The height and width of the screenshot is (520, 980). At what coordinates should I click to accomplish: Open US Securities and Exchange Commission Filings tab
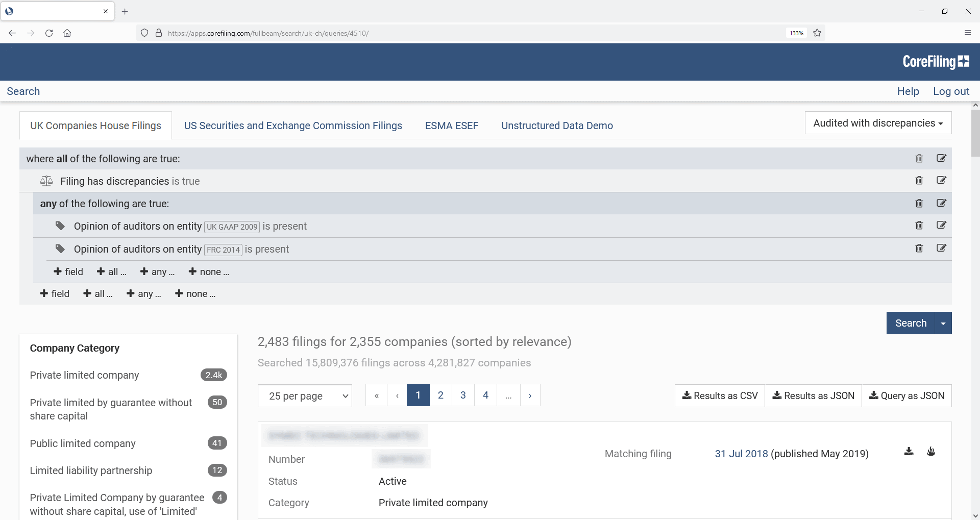[293, 126]
